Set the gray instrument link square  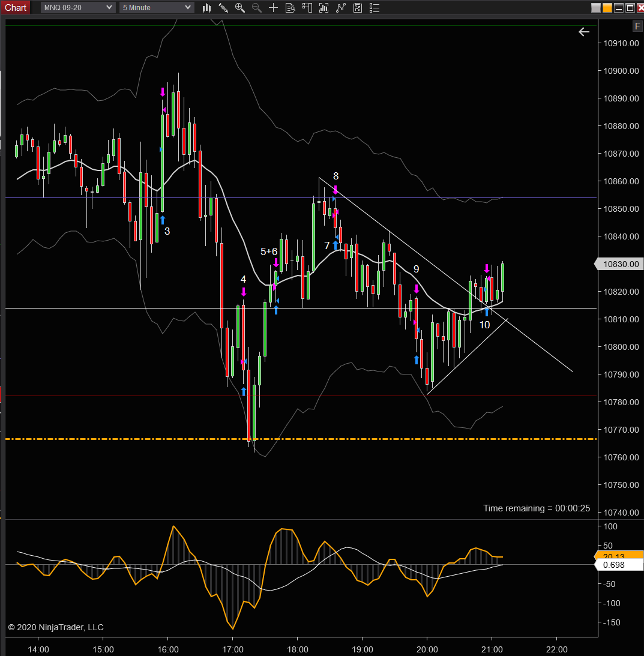point(596,8)
